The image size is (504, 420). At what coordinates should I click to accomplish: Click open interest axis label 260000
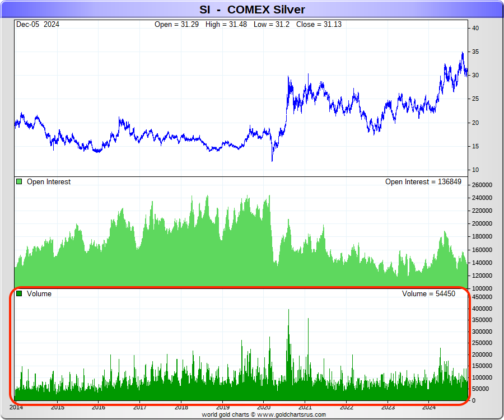(x=482, y=185)
